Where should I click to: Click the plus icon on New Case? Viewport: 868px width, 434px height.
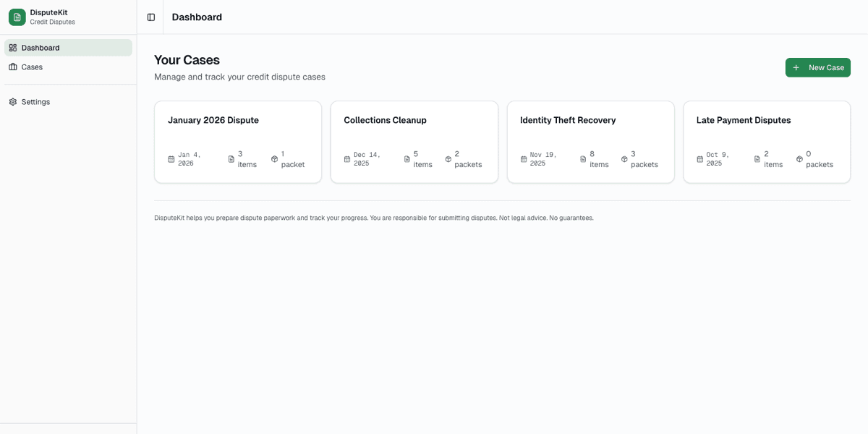click(796, 67)
